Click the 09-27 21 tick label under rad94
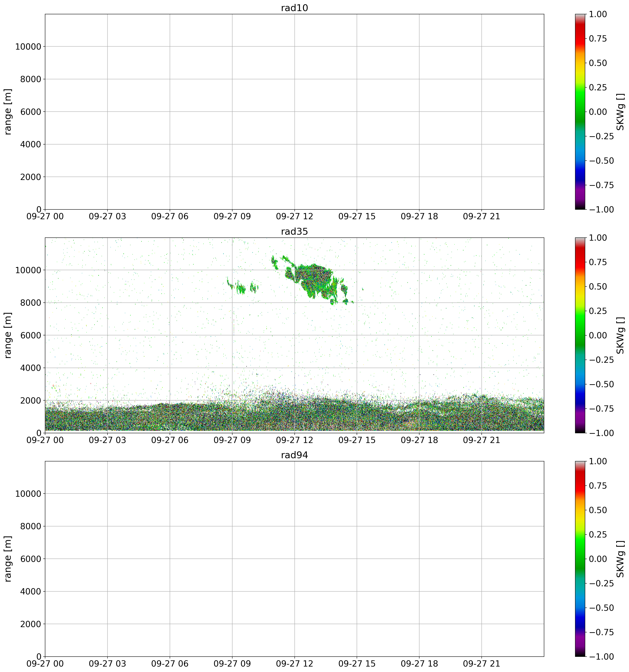This screenshot has width=629, height=672. [481, 664]
